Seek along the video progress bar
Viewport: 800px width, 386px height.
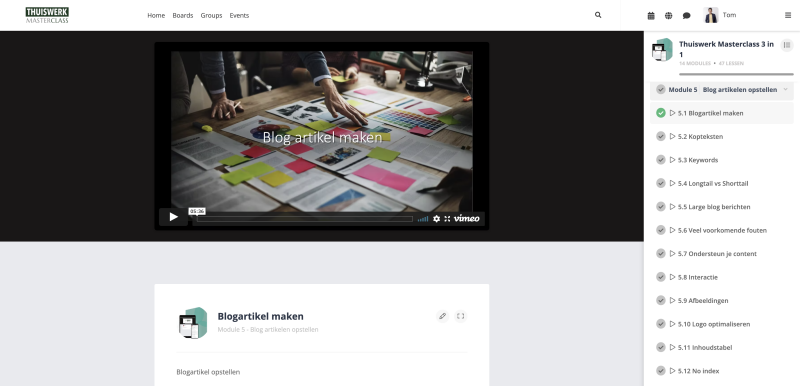point(305,219)
